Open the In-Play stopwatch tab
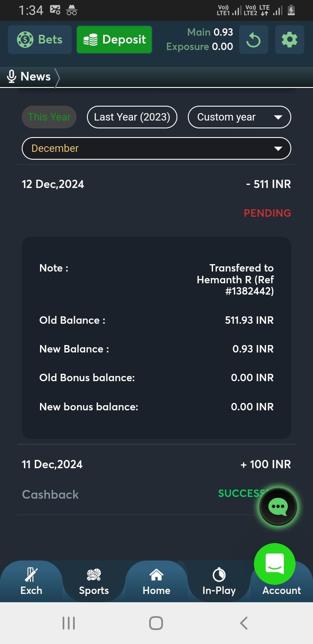 (x=219, y=581)
